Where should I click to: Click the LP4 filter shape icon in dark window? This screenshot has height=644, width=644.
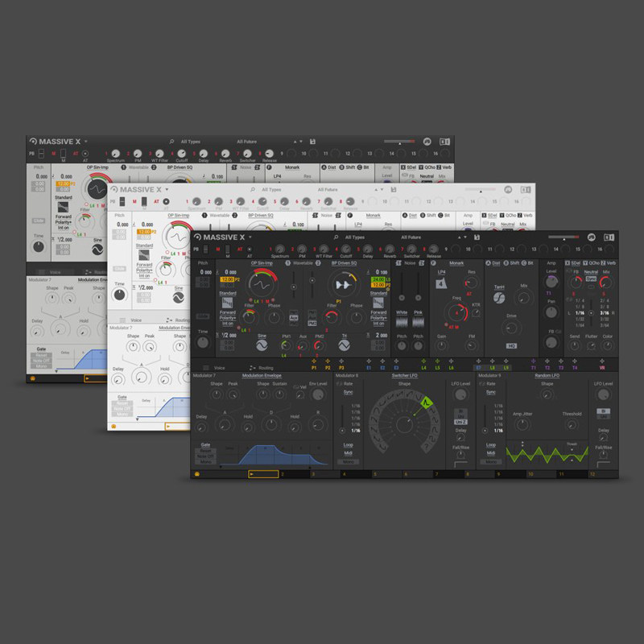click(441, 283)
